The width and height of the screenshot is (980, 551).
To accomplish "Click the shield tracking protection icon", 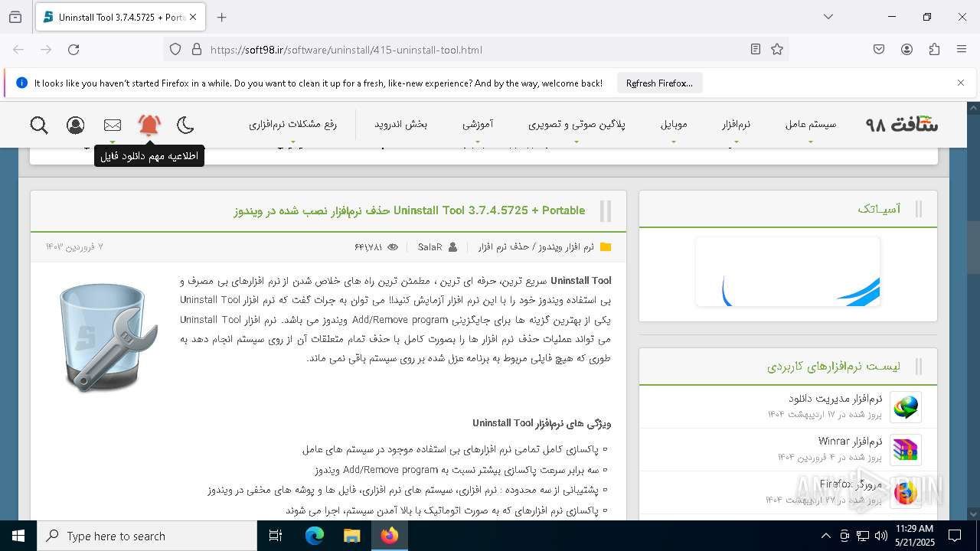I will (175, 49).
